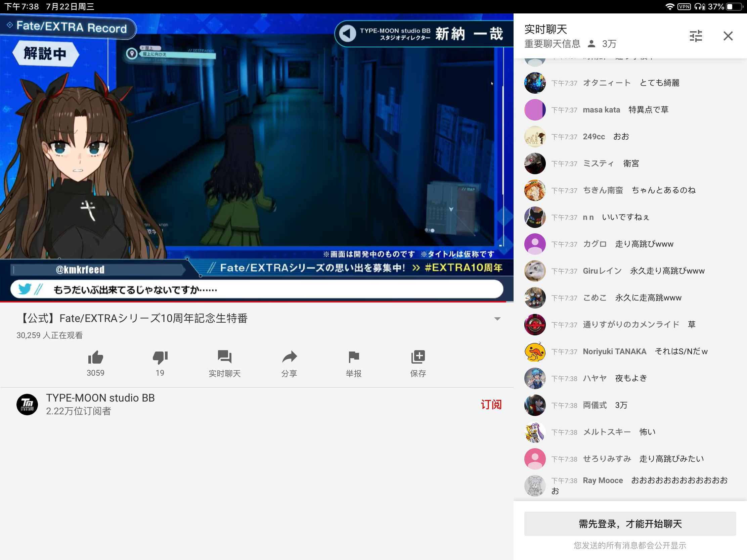Image resolution: width=747 pixels, height=560 pixels.
Task: Report the video with 举报 flag icon
Action: pos(354,357)
